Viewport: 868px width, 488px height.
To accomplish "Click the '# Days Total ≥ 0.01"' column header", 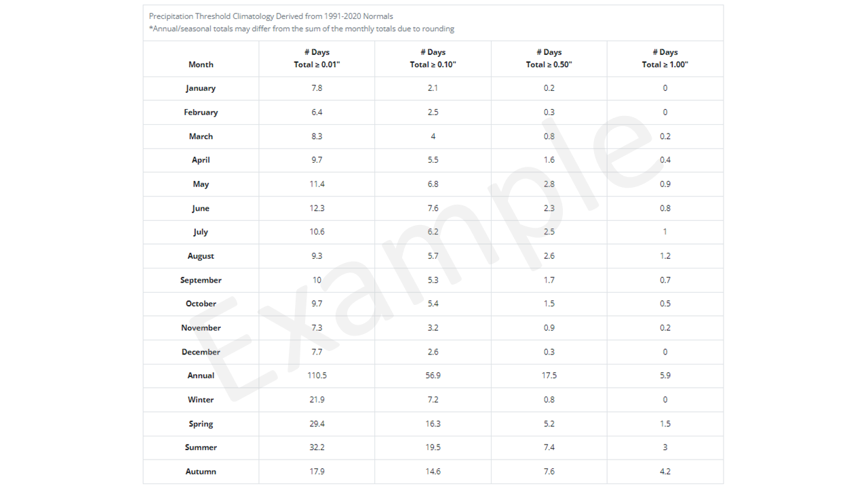I will (x=317, y=58).
